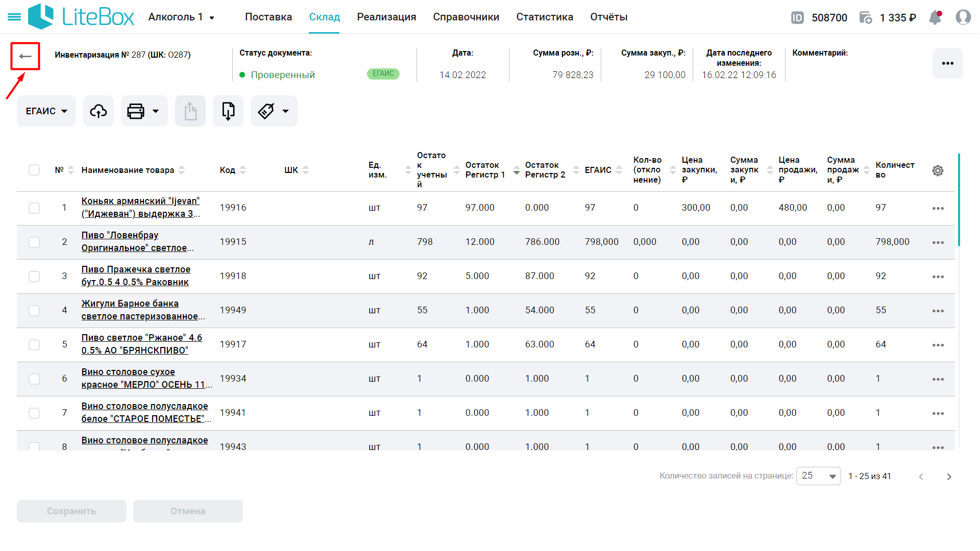Open the Поставка menu
This screenshot has width=980, height=551.
pos(268,17)
